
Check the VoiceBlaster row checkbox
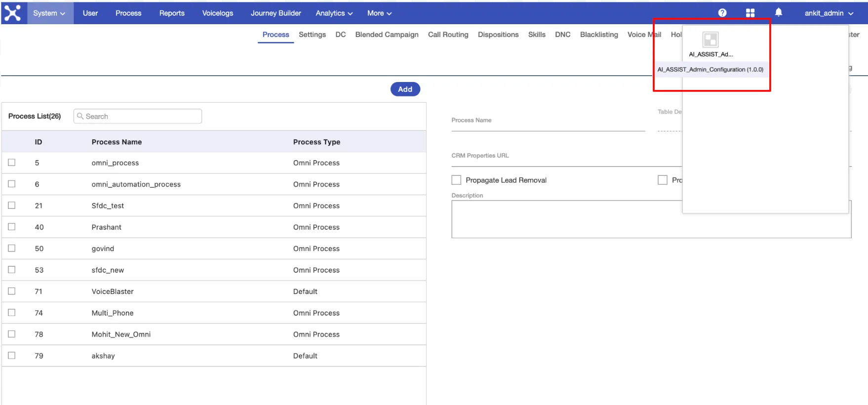(x=12, y=291)
